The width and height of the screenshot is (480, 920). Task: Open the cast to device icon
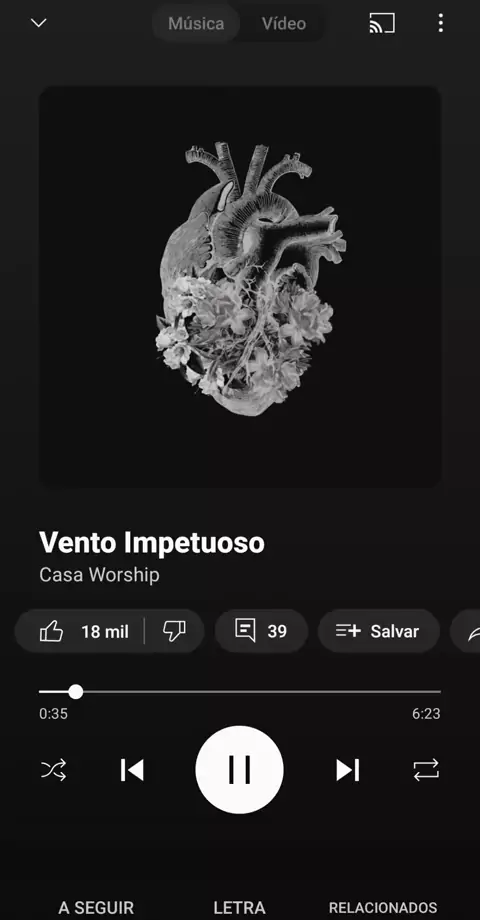coord(382,23)
